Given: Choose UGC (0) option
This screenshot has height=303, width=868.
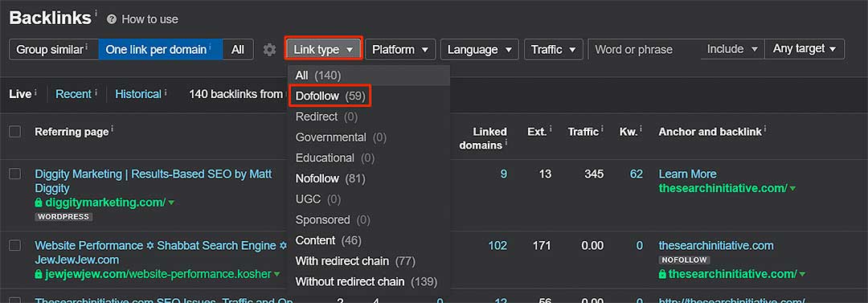Looking at the screenshot, I should (x=369, y=199).
